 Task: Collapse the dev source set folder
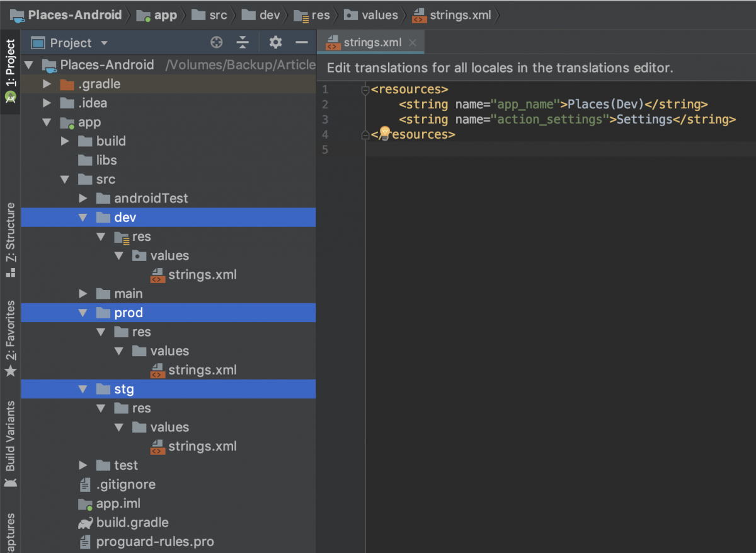(83, 217)
